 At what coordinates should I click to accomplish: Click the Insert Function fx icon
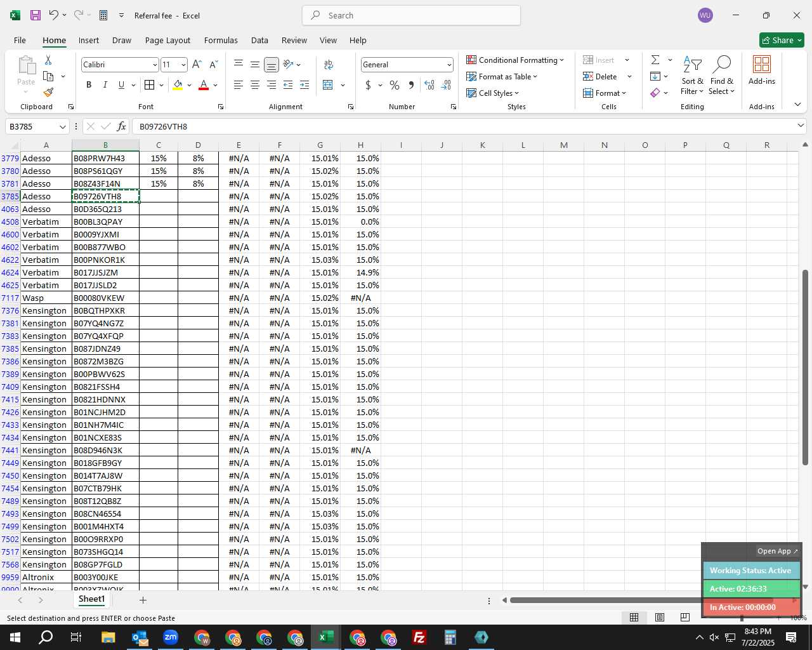pyautogui.click(x=121, y=126)
